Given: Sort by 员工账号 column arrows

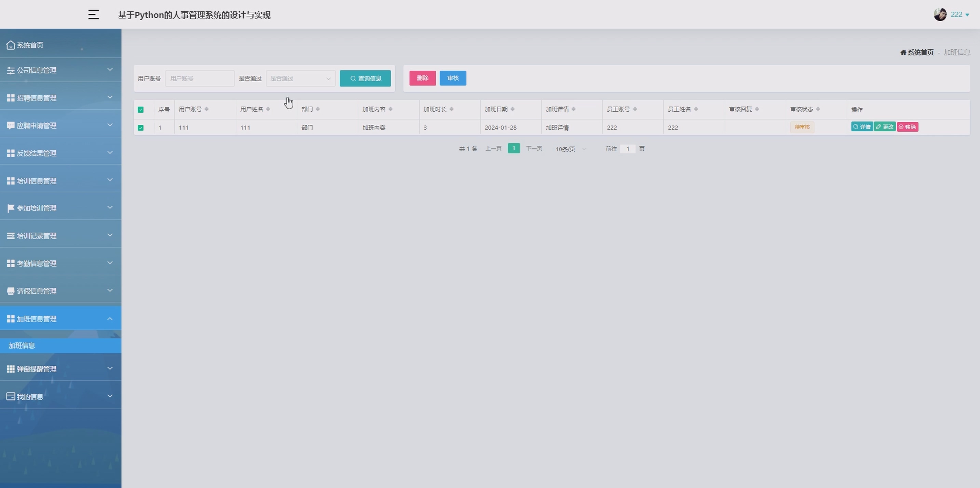Looking at the screenshot, I should tap(635, 109).
